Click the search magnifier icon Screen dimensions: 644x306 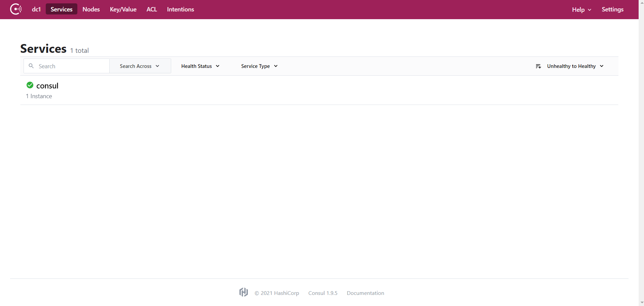(x=31, y=66)
